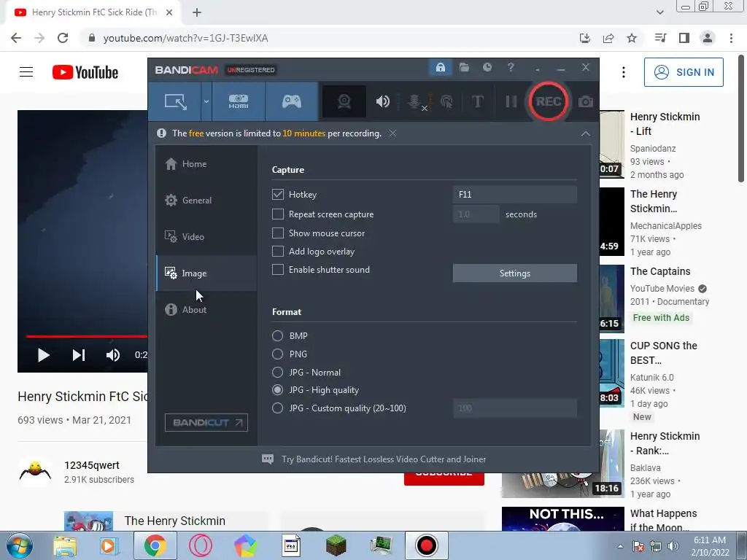The height and width of the screenshot is (560, 747).
Task: Enable shutter sound checkbox
Action: click(278, 270)
